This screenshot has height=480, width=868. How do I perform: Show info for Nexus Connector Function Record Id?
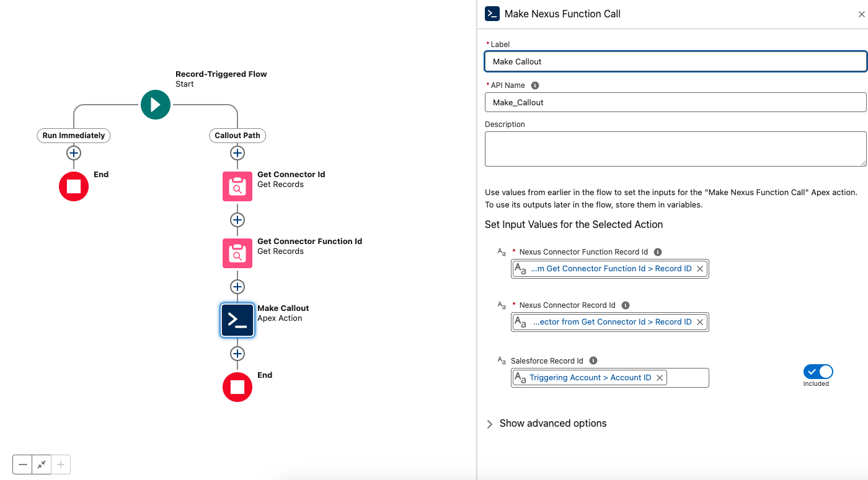tap(658, 252)
